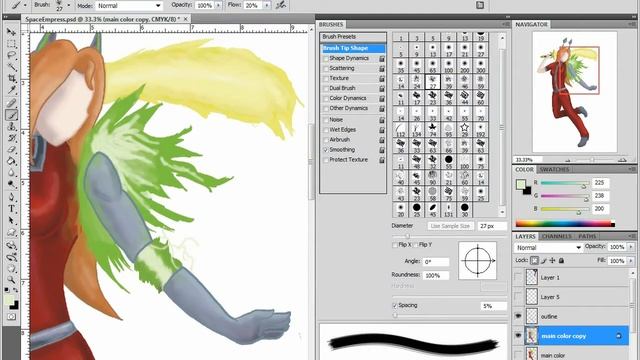Switch to the Paths tab
Image resolution: width=640 pixels, height=360 pixels.
tap(587, 236)
